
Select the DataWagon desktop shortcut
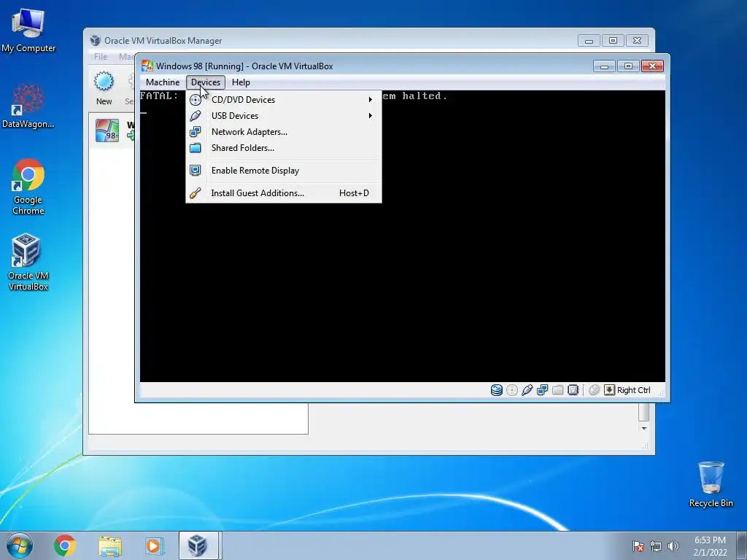click(28, 106)
